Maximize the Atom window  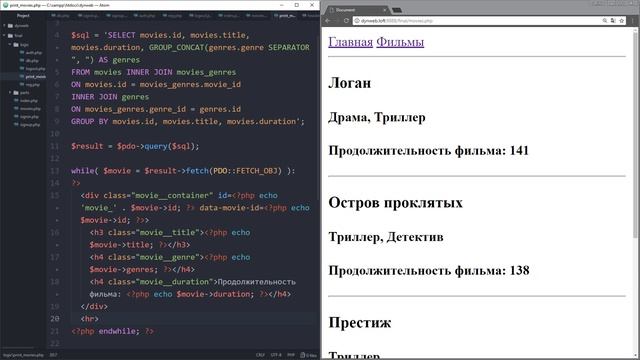[297, 5]
